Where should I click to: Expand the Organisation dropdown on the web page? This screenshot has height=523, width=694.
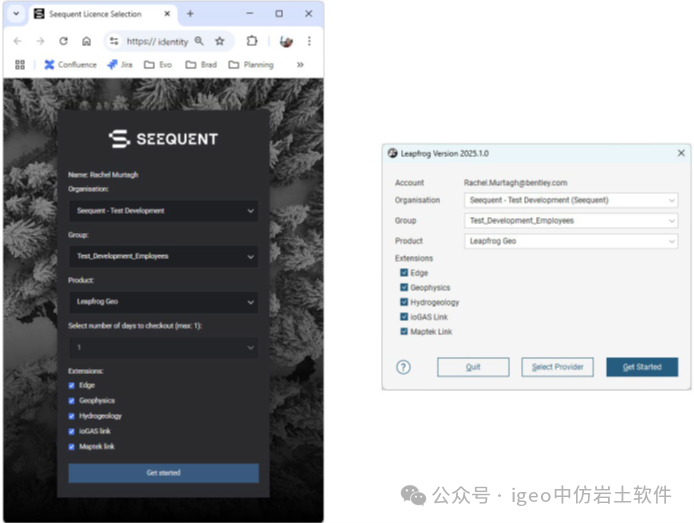coord(163,211)
